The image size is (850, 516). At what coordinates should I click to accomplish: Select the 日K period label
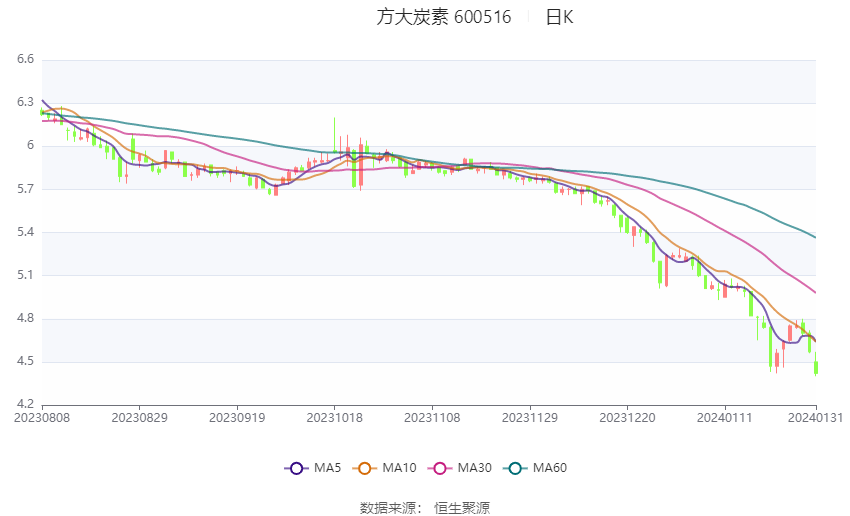coord(559,17)
